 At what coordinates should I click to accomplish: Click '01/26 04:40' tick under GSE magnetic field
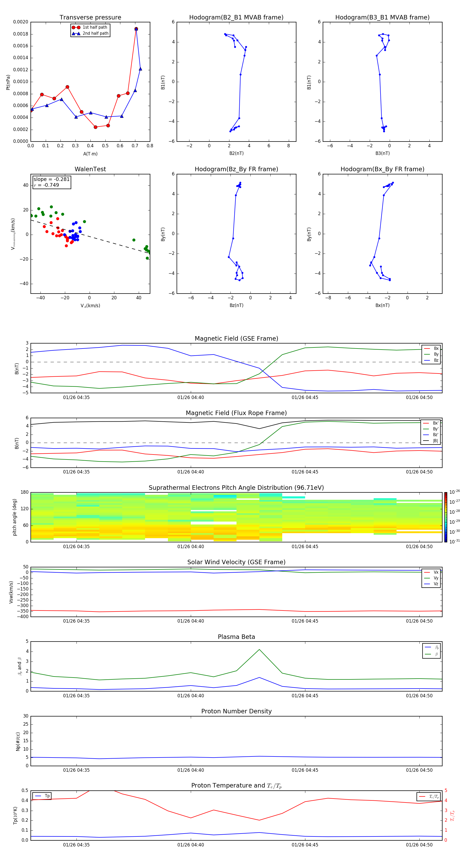pos(191,398)
